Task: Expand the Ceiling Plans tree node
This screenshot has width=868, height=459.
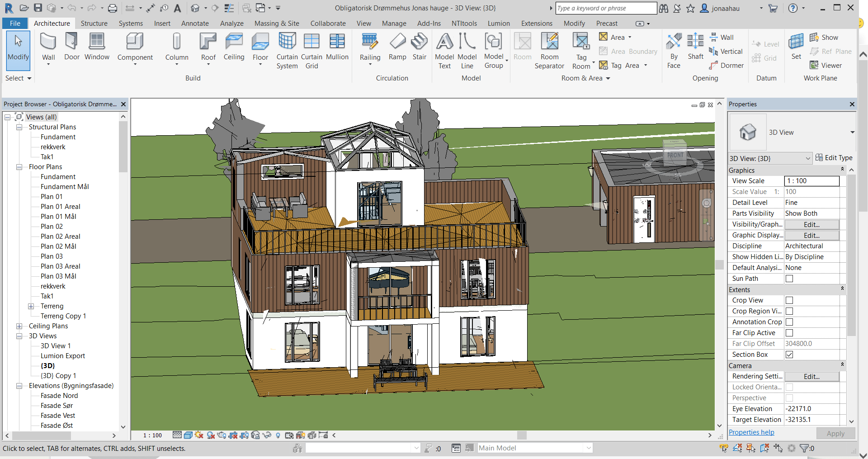Action: [19, 326]
